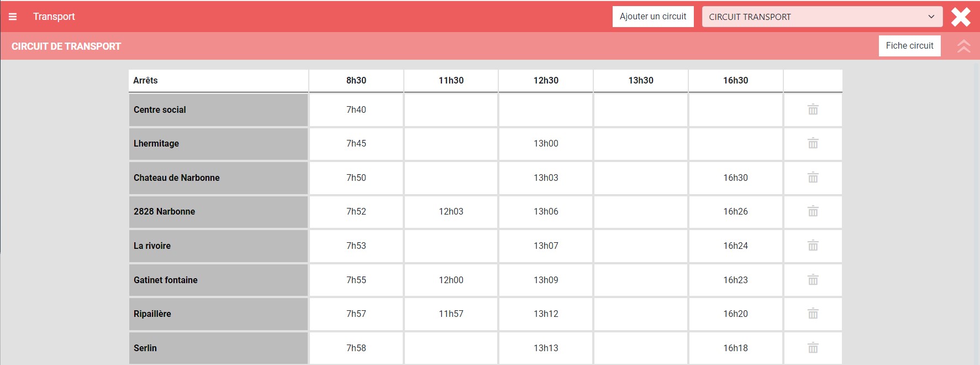Delete the Centre social stop row

[x=813, y=109]
